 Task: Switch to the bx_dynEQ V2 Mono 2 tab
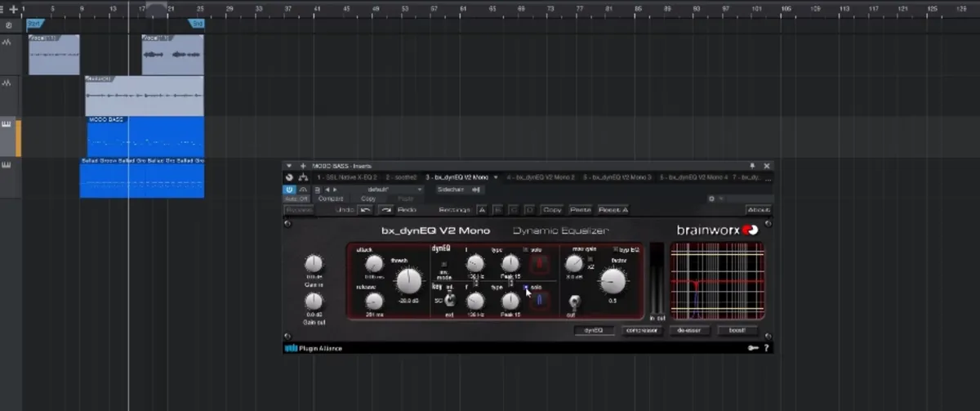(x=541, y=176)
